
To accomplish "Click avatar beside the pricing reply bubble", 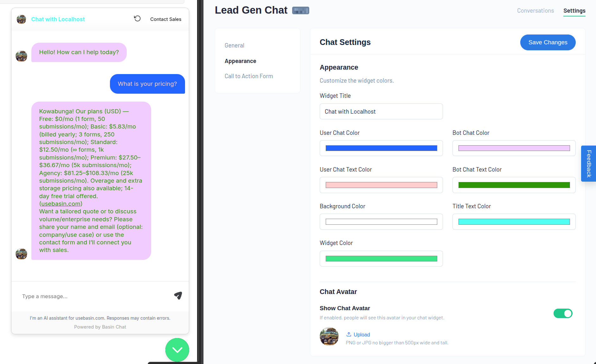I will click(21, 254).
